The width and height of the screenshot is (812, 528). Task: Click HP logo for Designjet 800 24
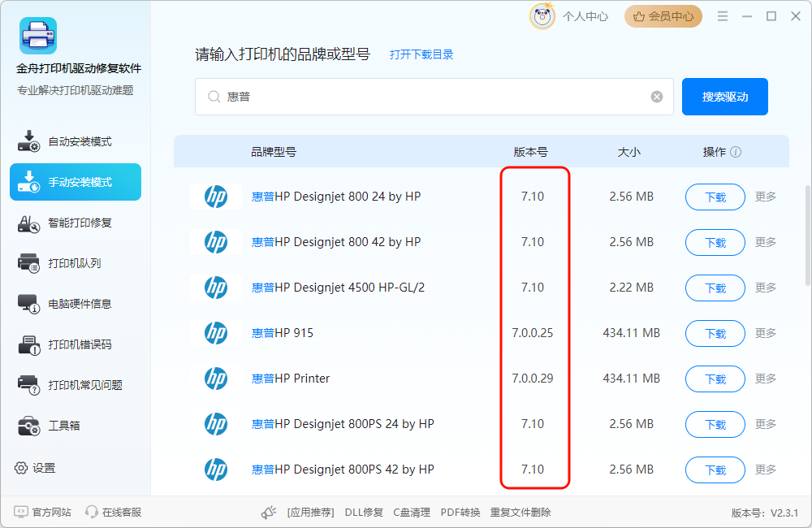(216, 197)
